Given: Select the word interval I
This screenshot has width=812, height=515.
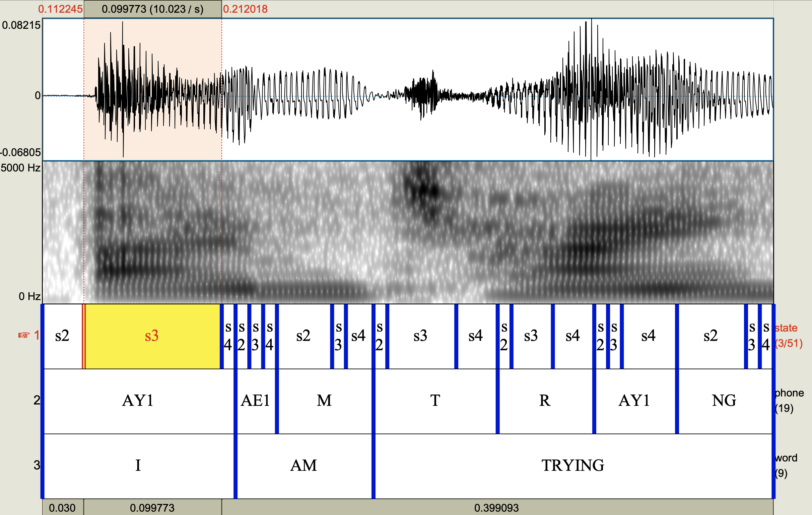Looking at the screenshot, I should (138, 466).
